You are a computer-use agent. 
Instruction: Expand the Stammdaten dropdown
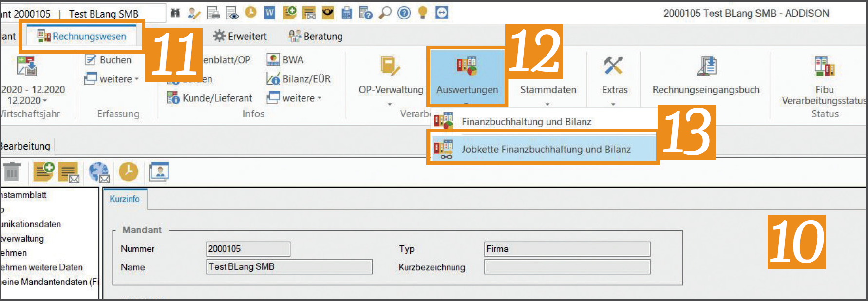coord(548,80)
